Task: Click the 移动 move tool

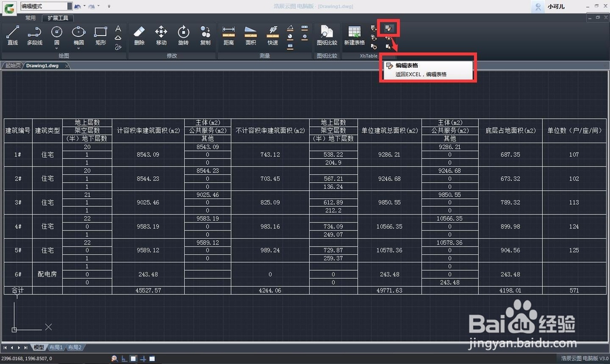Action: [x=161, y=35]
